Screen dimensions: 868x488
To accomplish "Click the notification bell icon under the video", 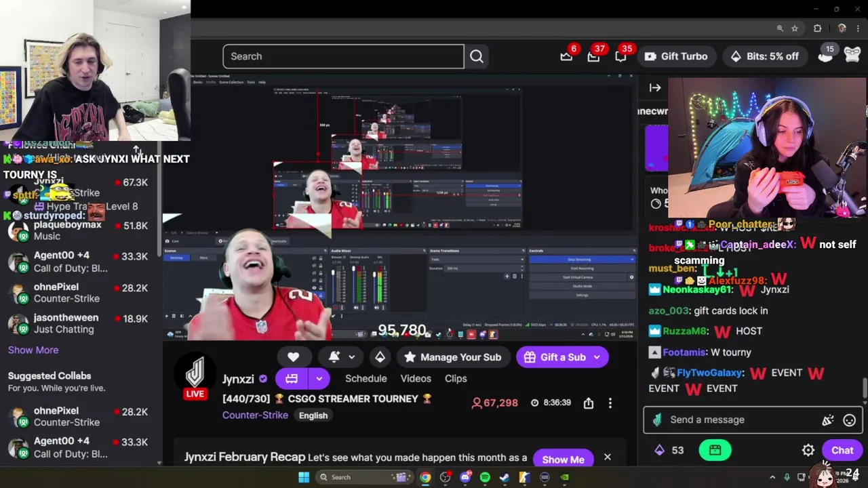I will tap(334, 357).
